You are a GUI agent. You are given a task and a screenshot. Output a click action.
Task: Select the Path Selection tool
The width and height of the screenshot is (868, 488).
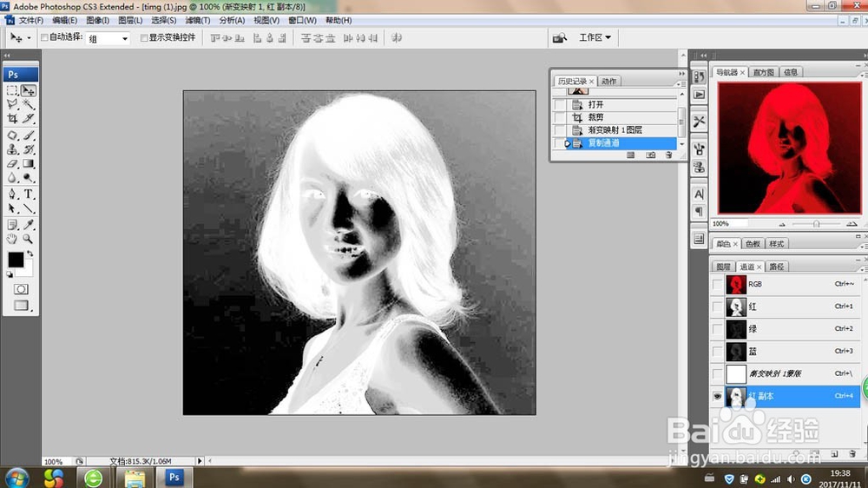coord(12,208)
